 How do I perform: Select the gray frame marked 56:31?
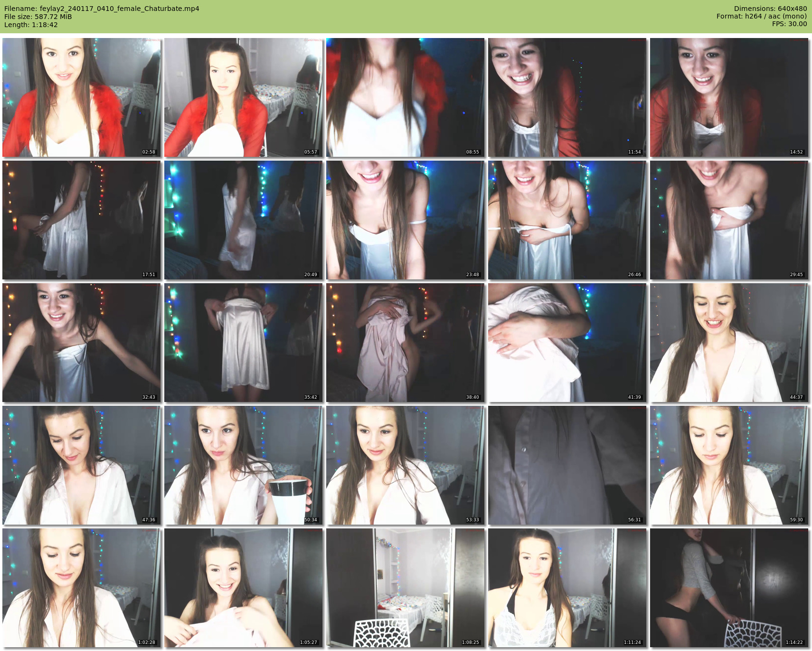click(567, 465)
